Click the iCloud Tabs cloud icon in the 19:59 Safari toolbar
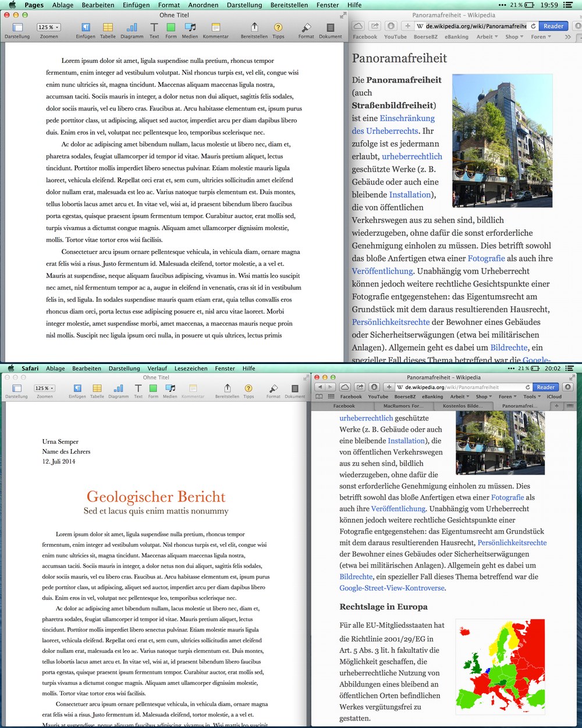The image size is (582, 728). point(359,26)
